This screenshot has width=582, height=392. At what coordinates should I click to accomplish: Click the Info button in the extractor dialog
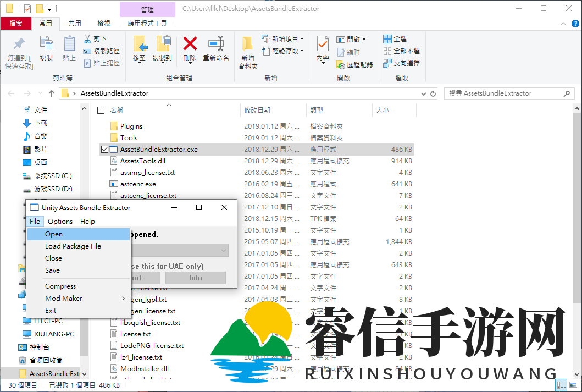[195, 278]
